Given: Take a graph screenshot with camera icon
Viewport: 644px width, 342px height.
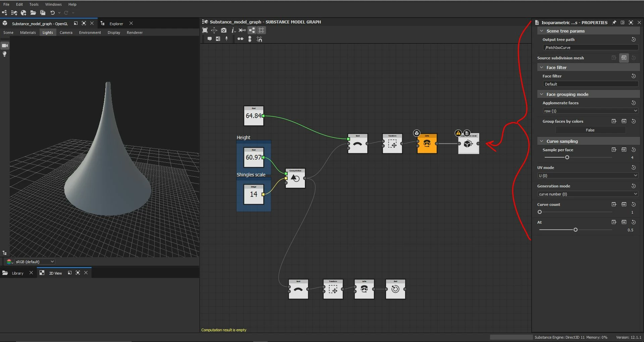Looking at the screenshot, I should click(x=224, y=30).
